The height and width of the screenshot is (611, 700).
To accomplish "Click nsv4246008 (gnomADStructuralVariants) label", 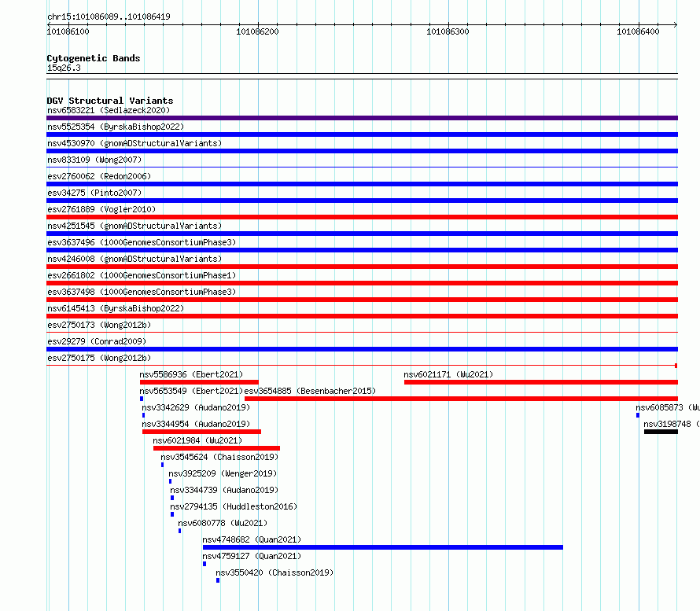I will tap(134, 259).
